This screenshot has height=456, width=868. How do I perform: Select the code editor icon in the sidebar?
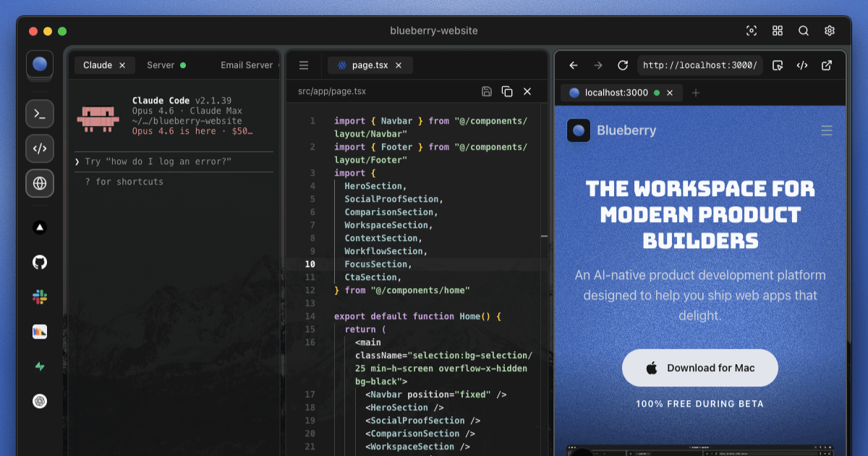(39, 148)
